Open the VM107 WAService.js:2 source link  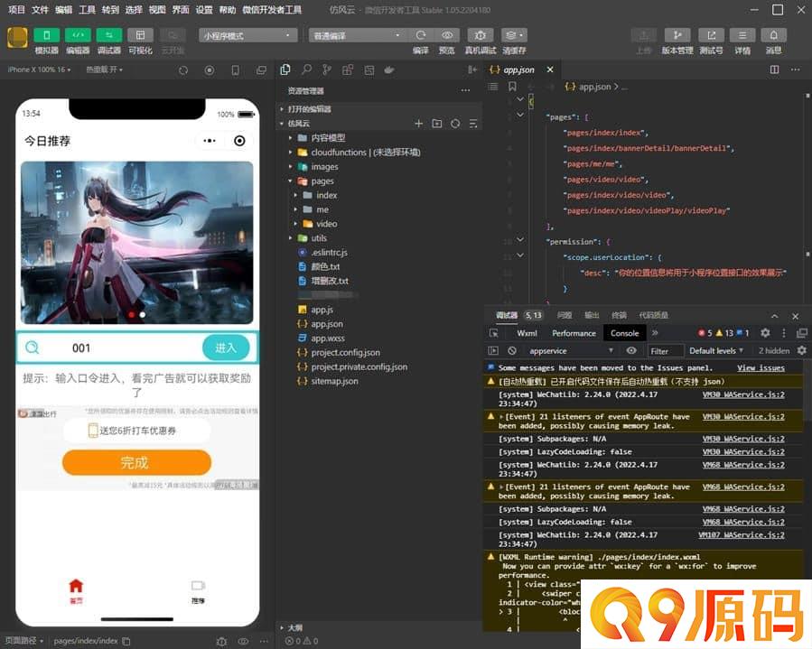[x=742, y=535]
